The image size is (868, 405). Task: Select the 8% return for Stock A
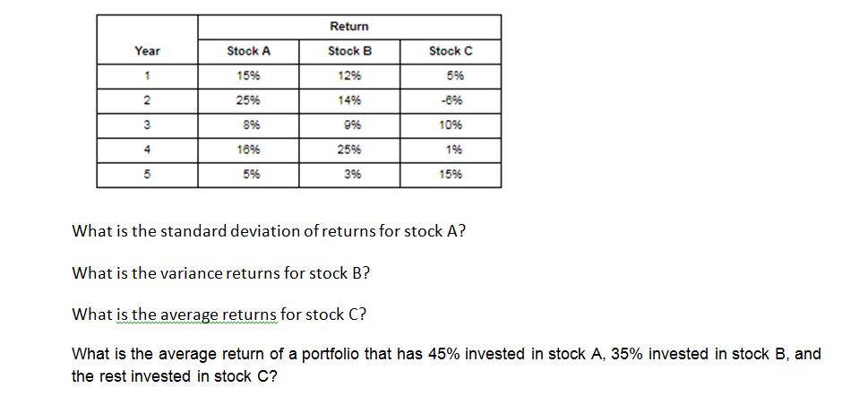pyautogui.click(x=248, y=125)
